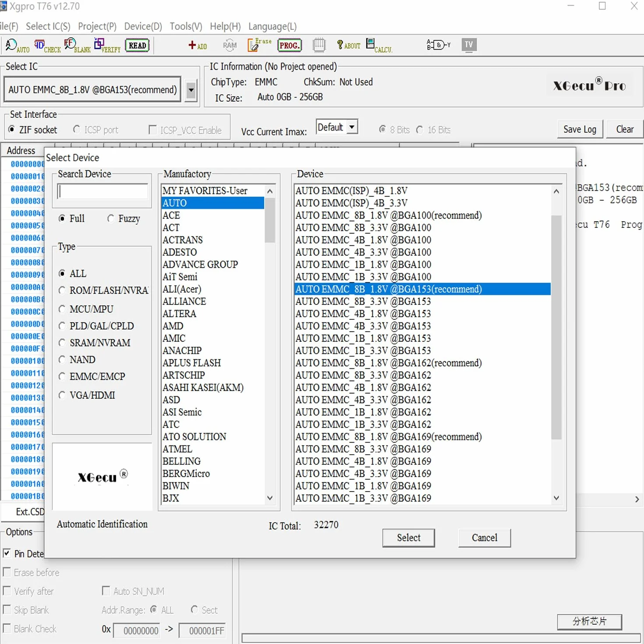This screenshot has width=644, height=644.
Task: Click the Search Device input field
Action: [x=103, y=191]
